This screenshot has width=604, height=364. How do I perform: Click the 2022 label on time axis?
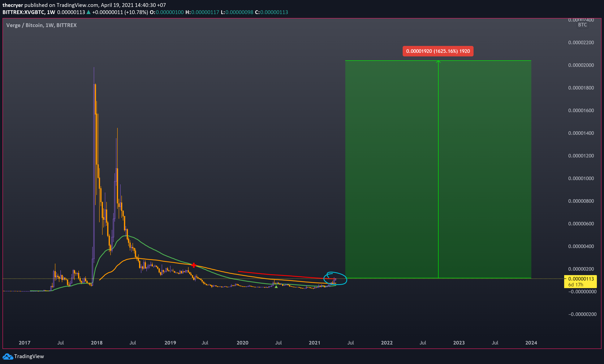point(387,343)
